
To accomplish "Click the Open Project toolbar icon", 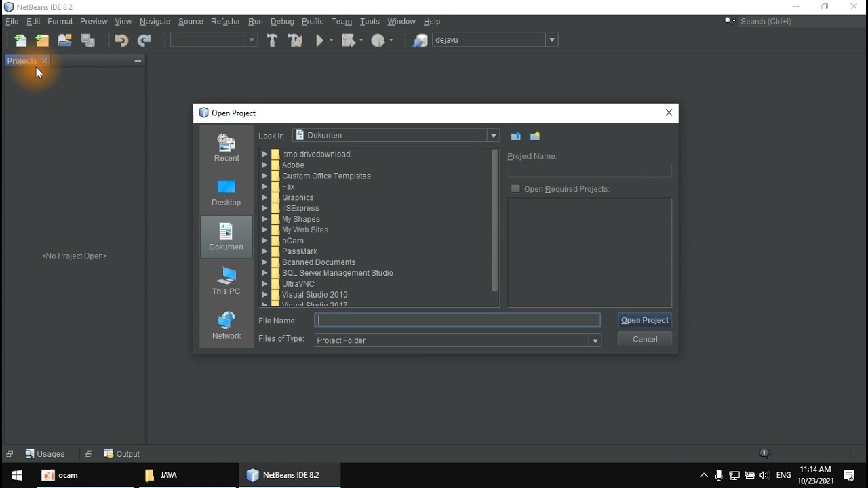I will click(64, 41).
